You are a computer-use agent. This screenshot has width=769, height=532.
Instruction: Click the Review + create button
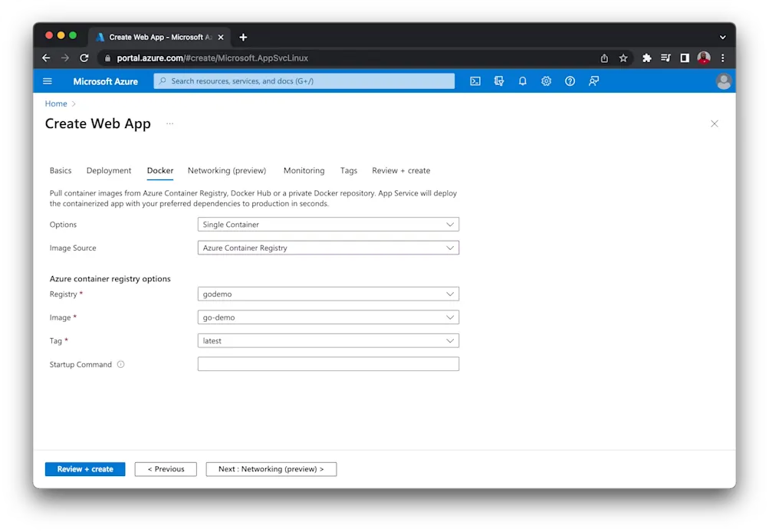pyautogui.click(x=84, y=468)
